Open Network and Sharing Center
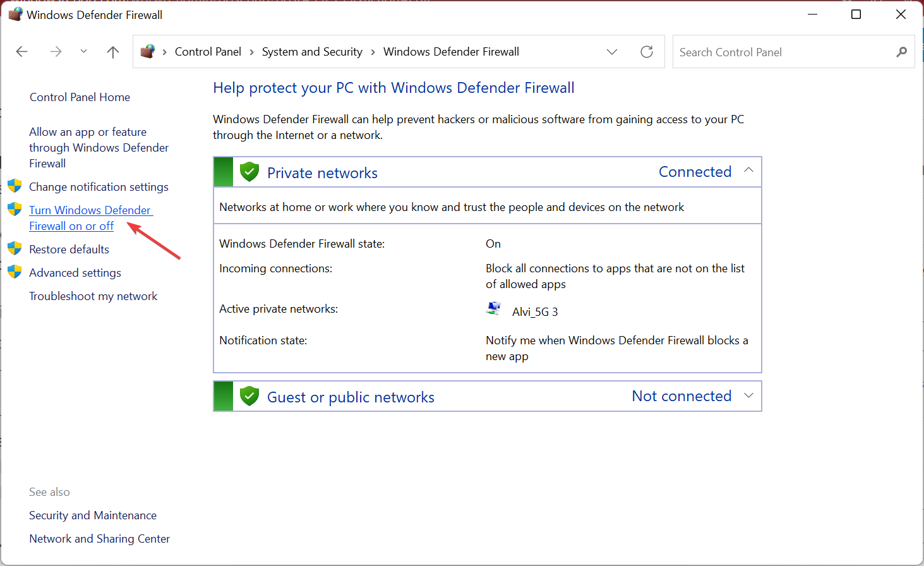 [100, 539]
